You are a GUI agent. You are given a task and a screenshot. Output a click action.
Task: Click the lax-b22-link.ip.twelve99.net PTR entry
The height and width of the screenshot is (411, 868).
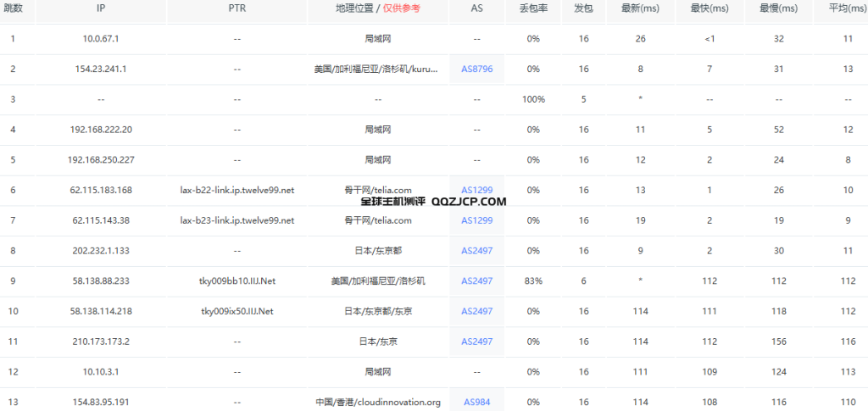pyautogui.click(x=237, y=191)
